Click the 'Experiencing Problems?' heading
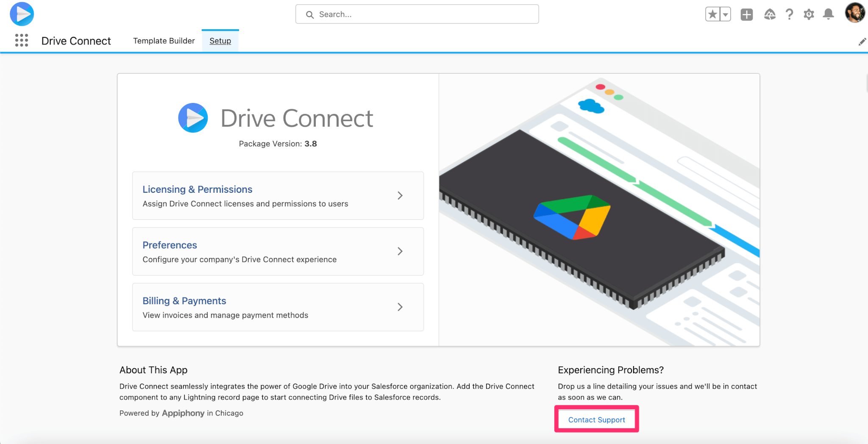Screen dimensions: 868x444 click(611, 370)
